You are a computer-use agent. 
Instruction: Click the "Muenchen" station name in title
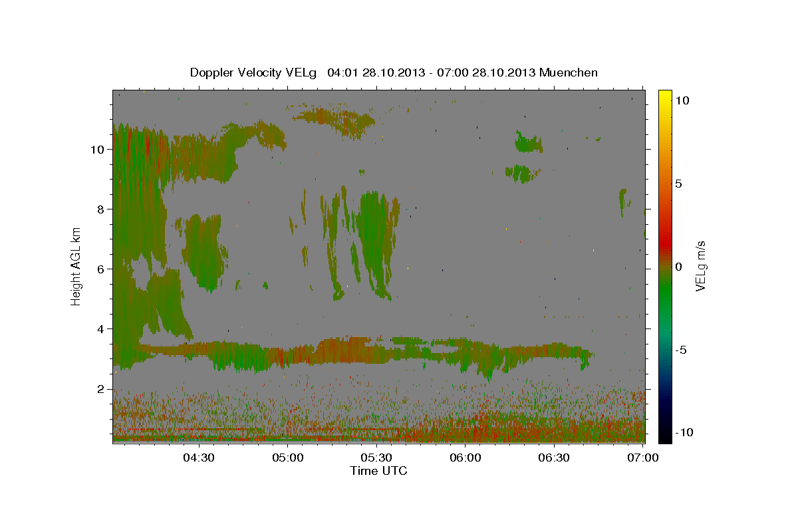point(569,72)
